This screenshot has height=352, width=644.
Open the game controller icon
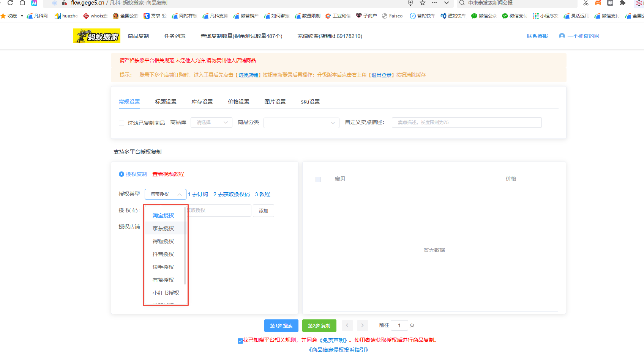(x=598, y=3)
